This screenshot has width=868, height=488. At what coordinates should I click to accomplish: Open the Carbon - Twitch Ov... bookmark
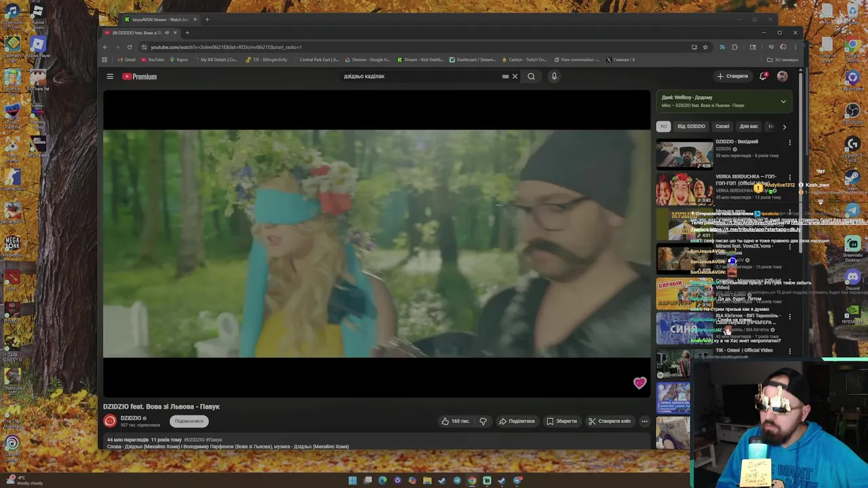point(523,60)
